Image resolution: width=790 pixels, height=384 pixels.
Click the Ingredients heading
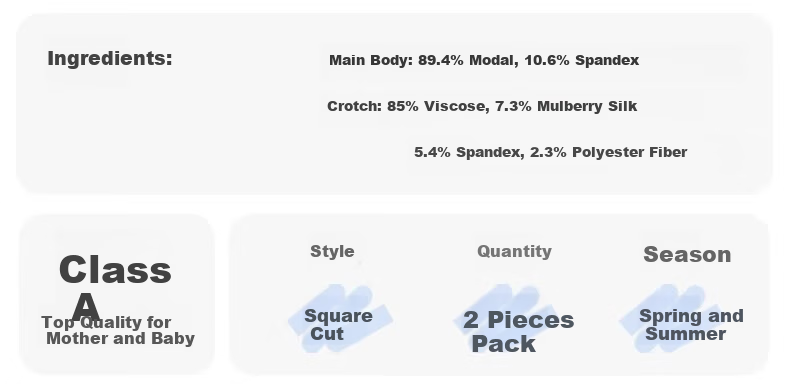coord(110,59)
